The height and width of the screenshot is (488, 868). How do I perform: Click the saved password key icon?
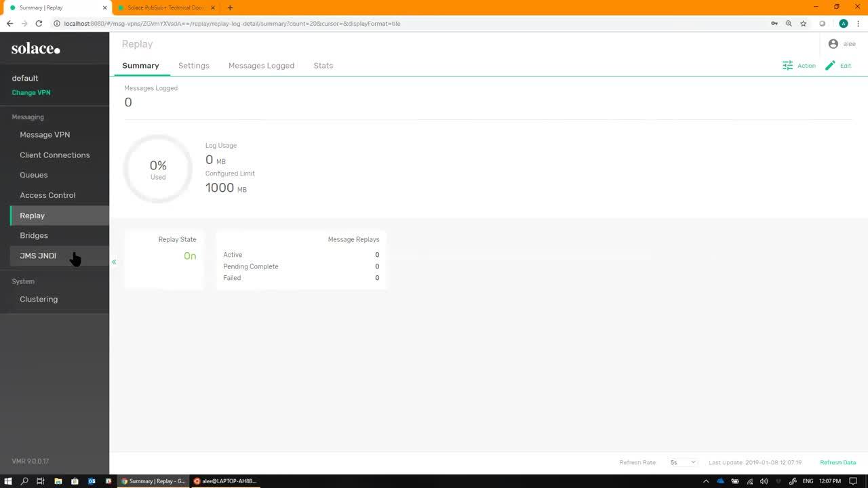(774, 23)
